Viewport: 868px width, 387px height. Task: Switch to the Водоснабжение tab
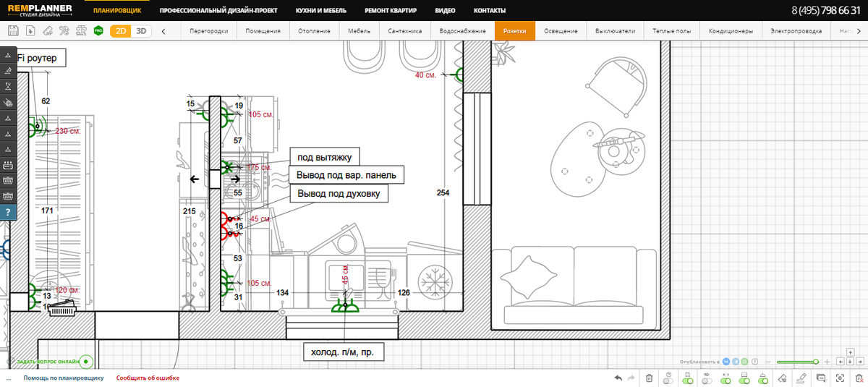462,31
